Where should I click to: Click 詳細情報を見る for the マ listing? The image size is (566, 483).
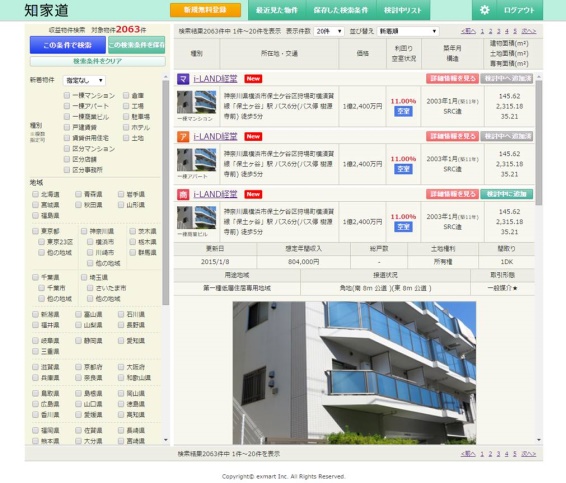click(452, 79)
